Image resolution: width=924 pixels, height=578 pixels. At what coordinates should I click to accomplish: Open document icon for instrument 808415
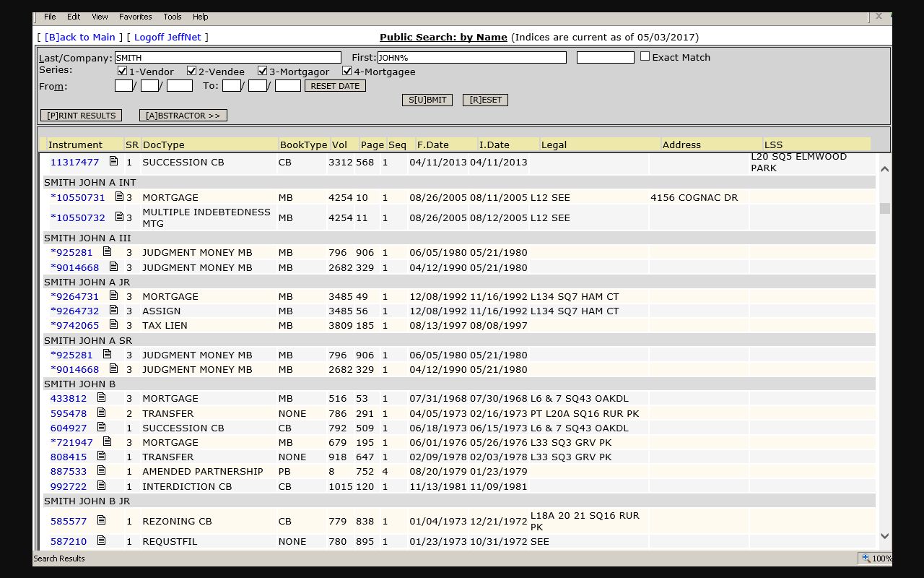(x=101, y=456)
